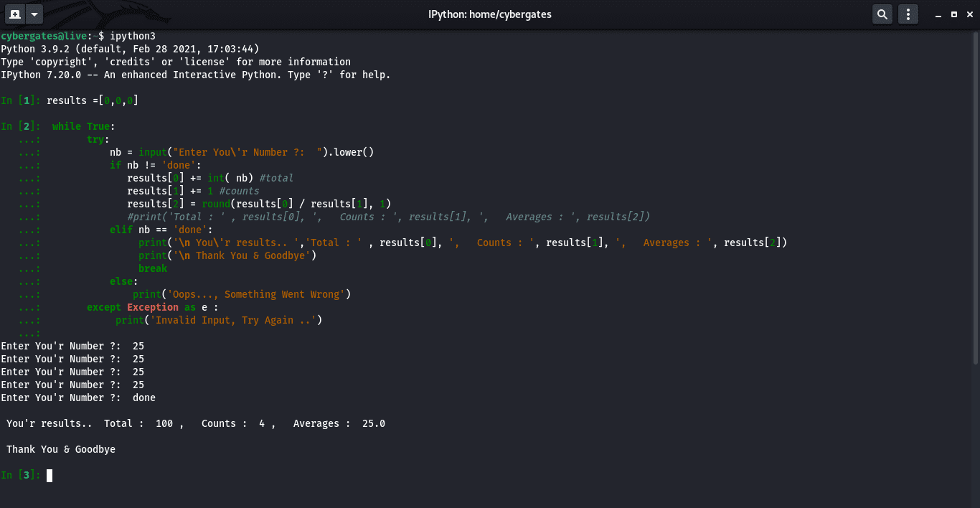Viewport: 980px width, 508px height.
Task: Click the 'Thank You & Goodbye' print statement
Action: (x=227, y=255)
